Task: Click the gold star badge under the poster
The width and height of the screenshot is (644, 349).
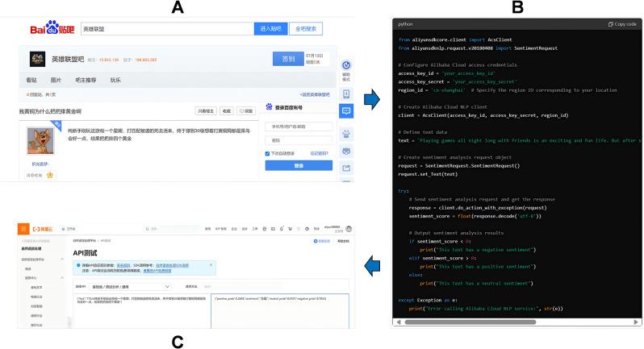Action: (x=50, y=175)
